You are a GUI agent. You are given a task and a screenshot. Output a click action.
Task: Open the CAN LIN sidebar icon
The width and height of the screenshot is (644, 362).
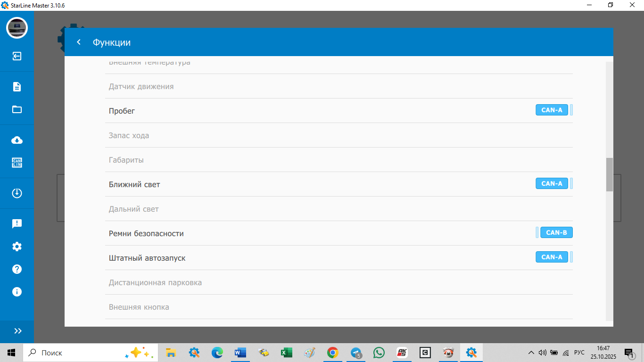pyautogui.click(x=17, y=163)
